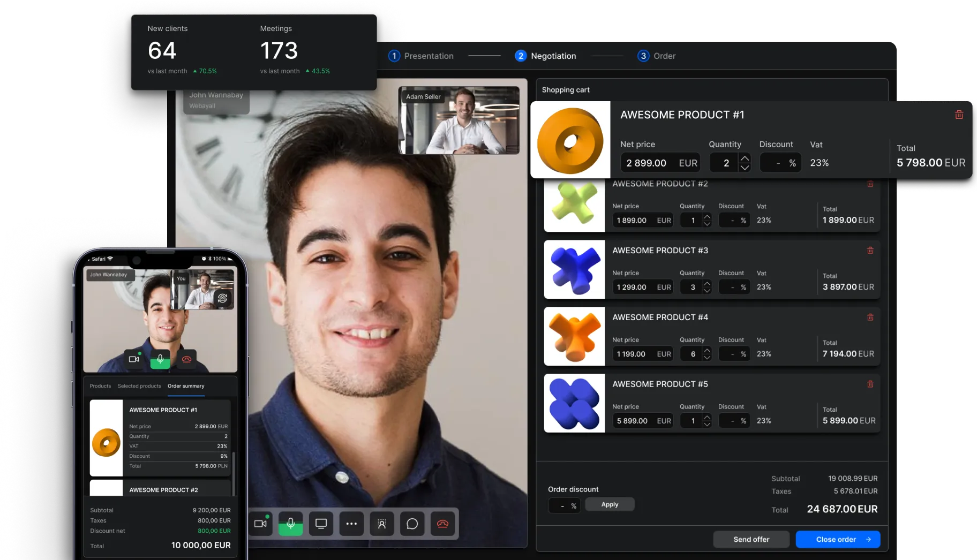Select Adam Seller video thumbnail
977x560 pixels.
click(459, 120)
